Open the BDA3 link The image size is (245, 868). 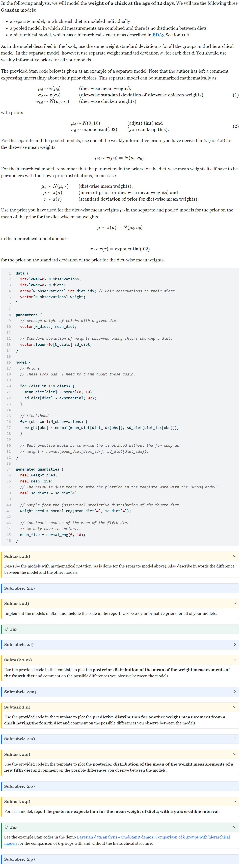[158, 35]
